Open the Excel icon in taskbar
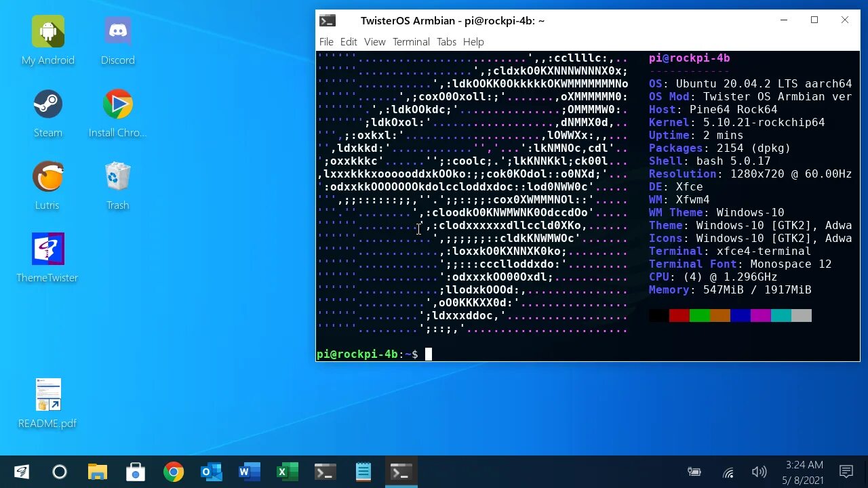868x488 pixels. (x=288, y=472)
